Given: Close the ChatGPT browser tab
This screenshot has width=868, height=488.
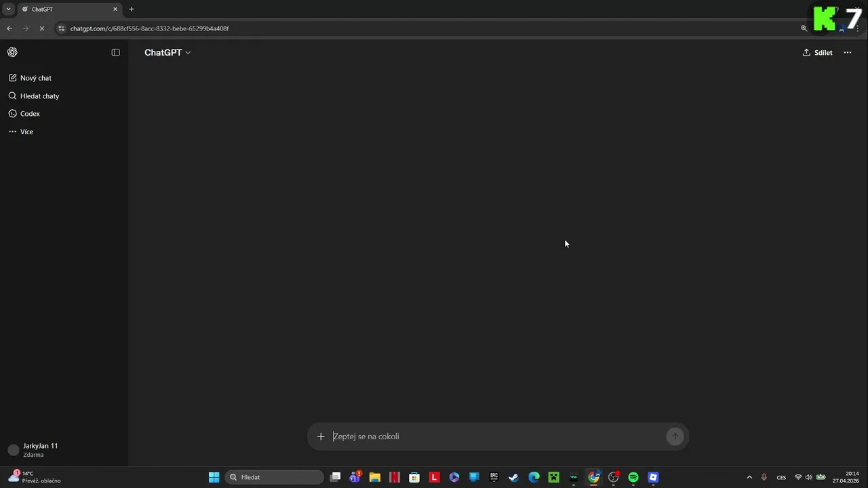Looking at the screenshot, I should (115, 9).
